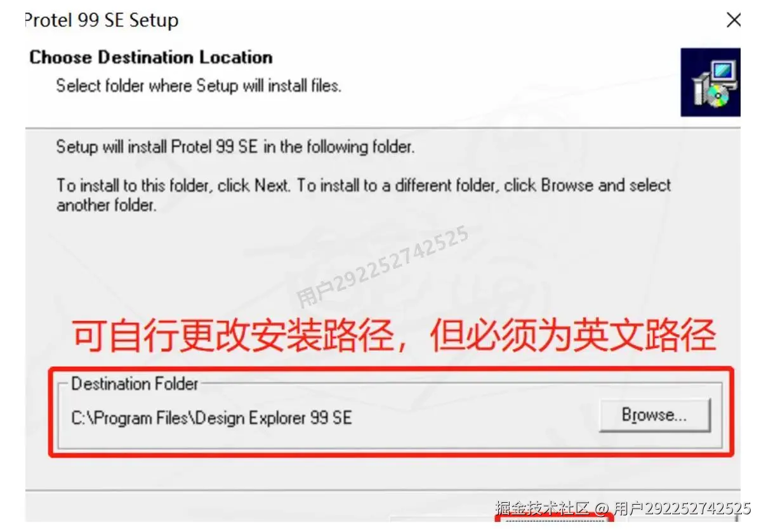Click the red Chinese installation path annotation

[393, 335]
